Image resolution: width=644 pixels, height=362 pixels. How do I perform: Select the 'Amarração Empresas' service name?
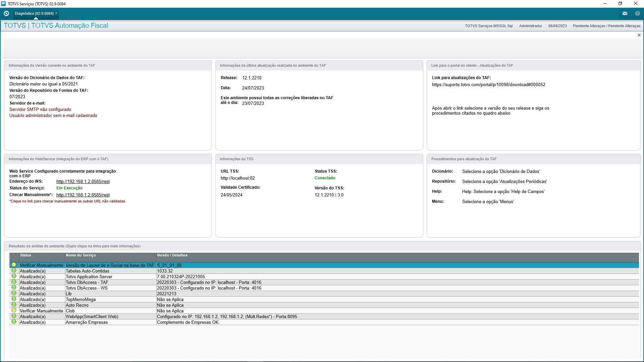(x=87, y=322)
